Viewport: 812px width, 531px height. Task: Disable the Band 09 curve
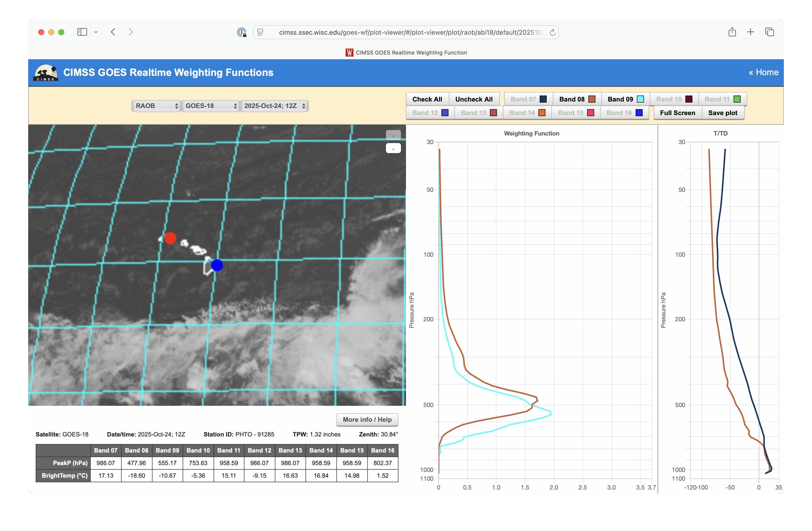625,99
